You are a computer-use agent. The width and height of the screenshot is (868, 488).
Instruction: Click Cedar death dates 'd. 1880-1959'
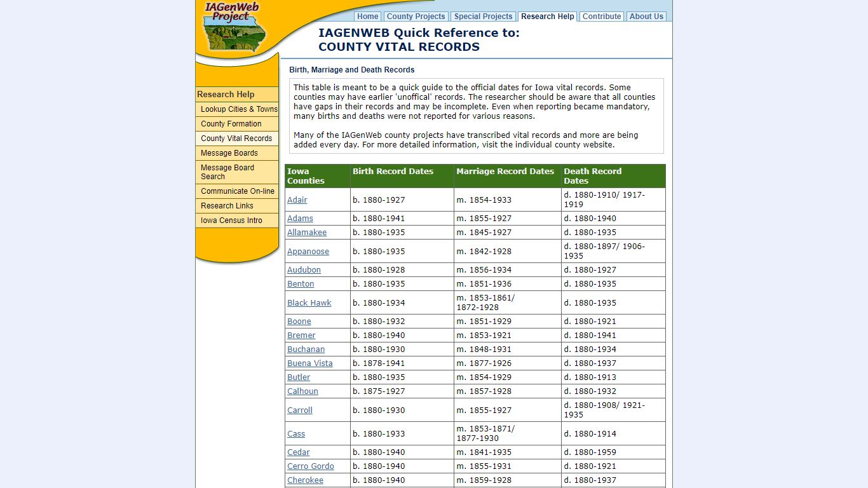point(590,452)
